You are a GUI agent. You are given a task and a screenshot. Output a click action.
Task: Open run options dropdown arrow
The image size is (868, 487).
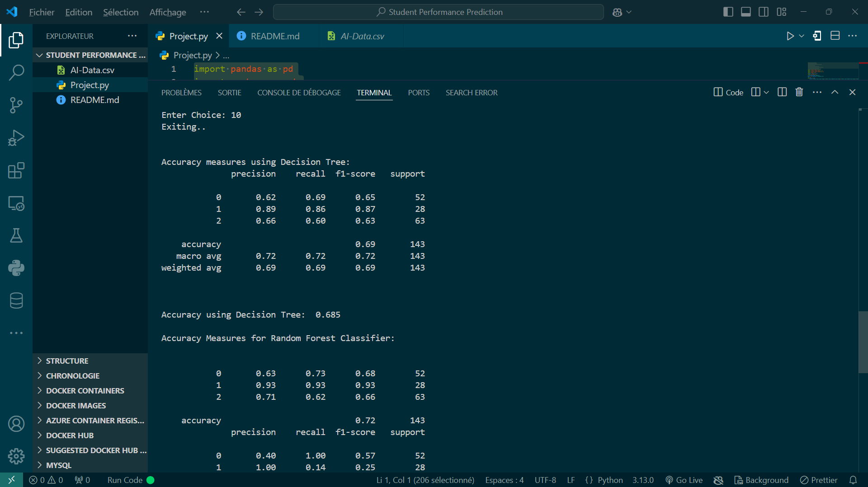(x=802, y=36)
